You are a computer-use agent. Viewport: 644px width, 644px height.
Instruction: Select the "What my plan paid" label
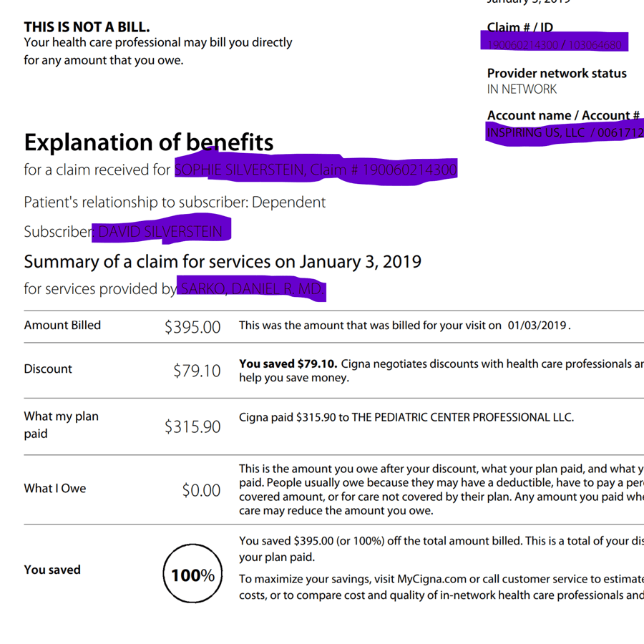[61, 425]
